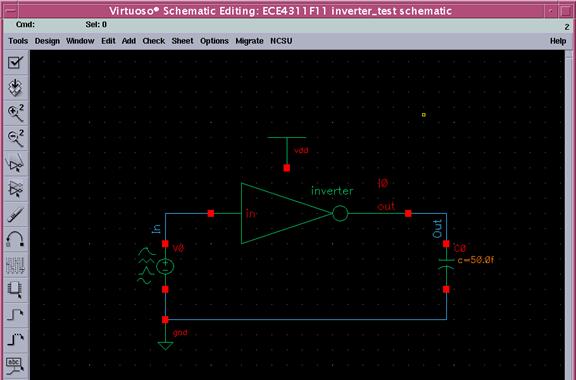Click the Check and Save icon
576x380 pixels.
15,62
